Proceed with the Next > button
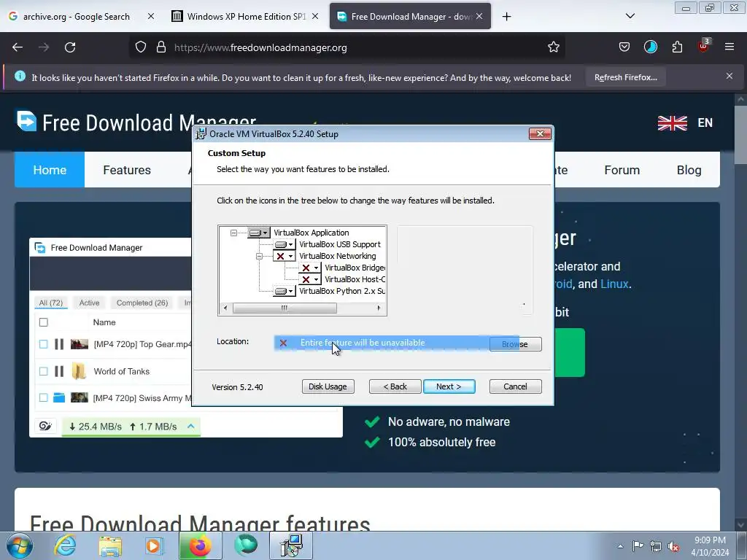Screen dimensions: 747x560 (449, 386)
